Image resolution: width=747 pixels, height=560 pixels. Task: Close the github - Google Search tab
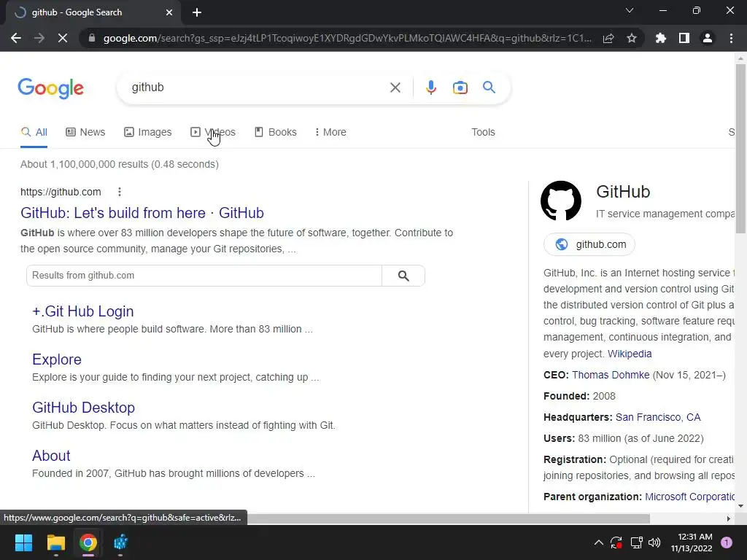(x=169, y=12)
